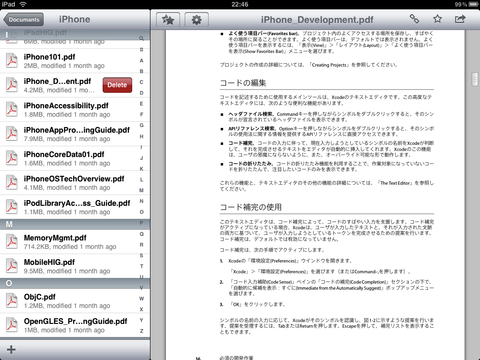480x360 pixels.
Task: Open iPhoneOSTechOverview.pdf
Action: 75,183
